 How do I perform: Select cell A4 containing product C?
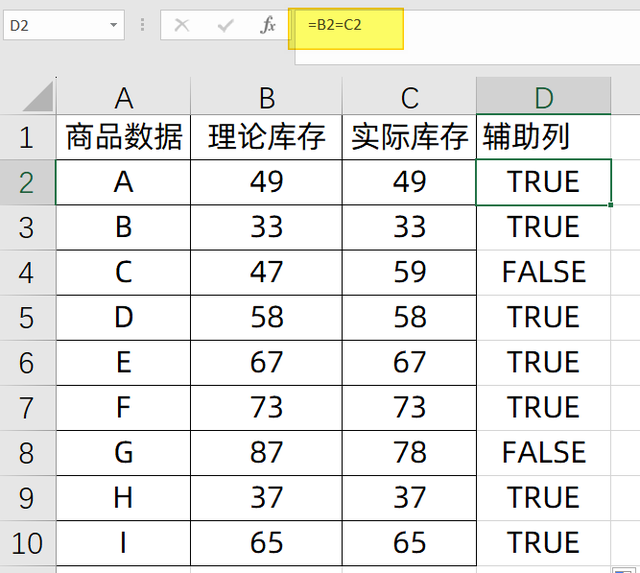tap(123, 273)
